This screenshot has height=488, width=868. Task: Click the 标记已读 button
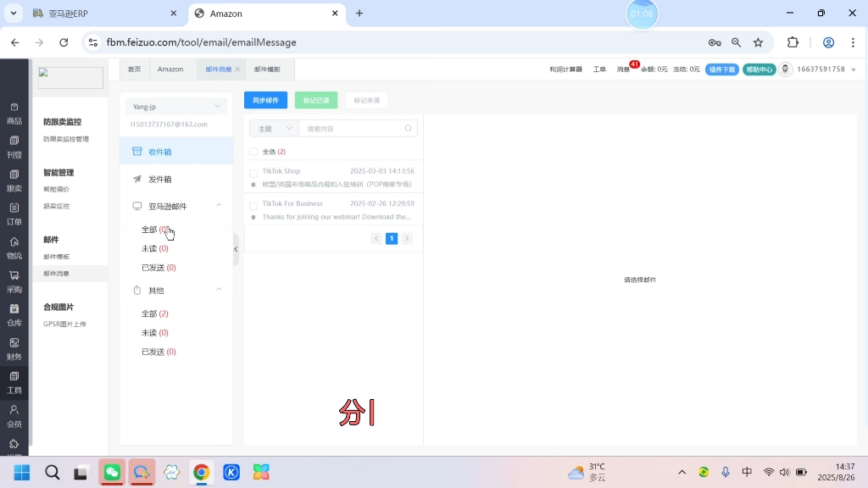click(x=316, y=100)
